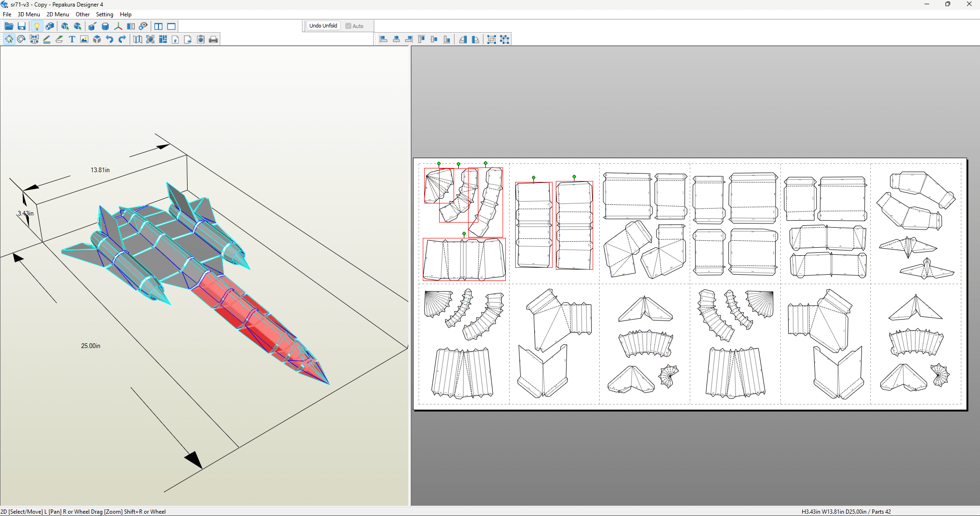This screenshot has height=516, width=980.
Task: Toggle the light bulb rendering option
Action: 37,26
